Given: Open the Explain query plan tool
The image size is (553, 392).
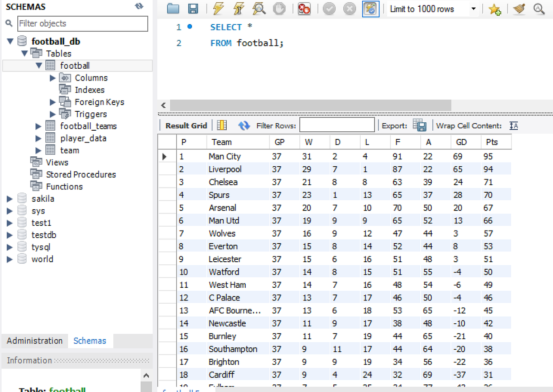Looking at the screenshot, I should click(x=259, y=9).
